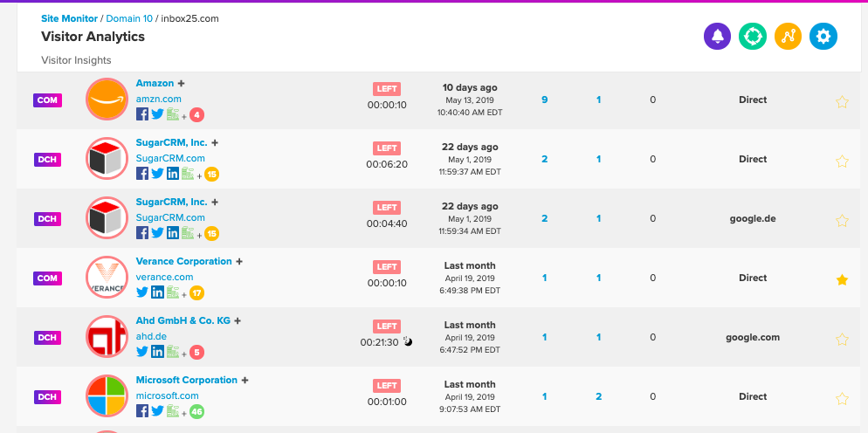Click the DCH tag on Microsoft row
The width and height of the screenshot is (868, 433).
(48, 396)
